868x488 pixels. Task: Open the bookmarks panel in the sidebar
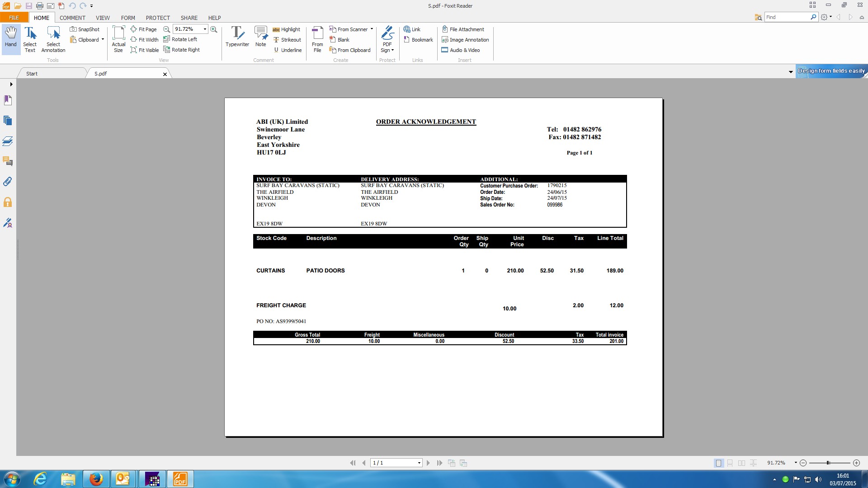[x=8, y=100]
